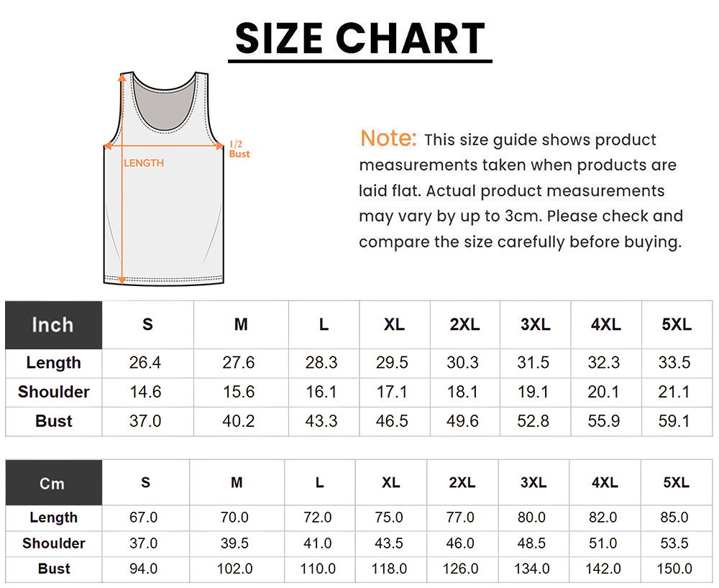
Task: Click the orange vertical length arrow on diagram
Action: [122, 216]
